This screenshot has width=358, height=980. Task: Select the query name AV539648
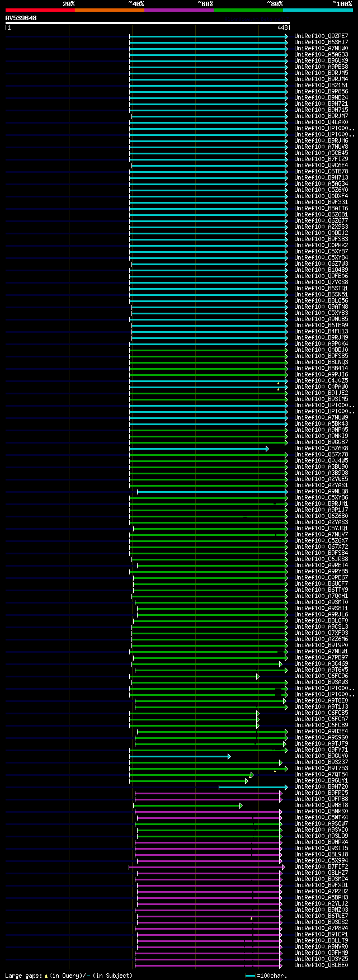coord(21,18)
